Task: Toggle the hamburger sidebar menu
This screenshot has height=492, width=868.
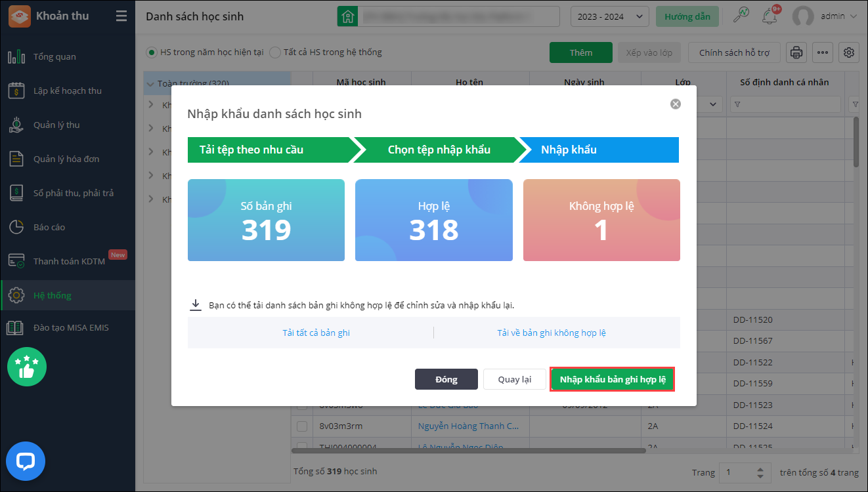Action: (121, 16)
